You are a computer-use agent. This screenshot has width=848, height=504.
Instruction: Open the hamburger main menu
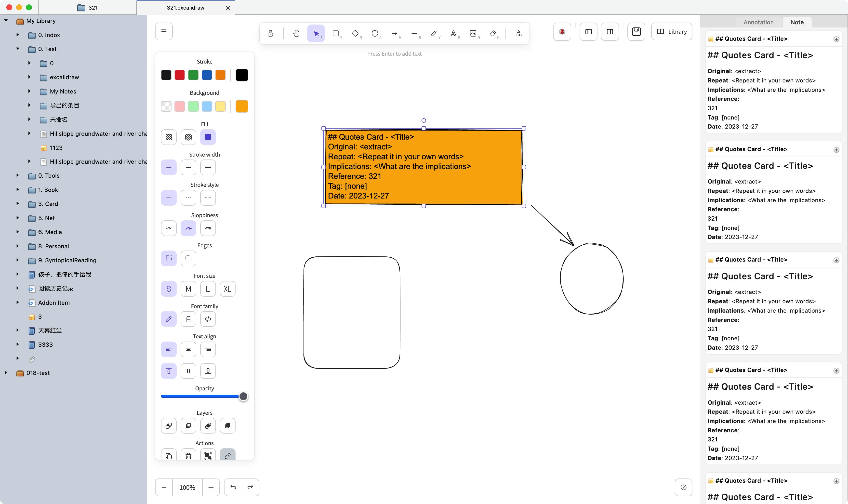(x=164, y=32)
